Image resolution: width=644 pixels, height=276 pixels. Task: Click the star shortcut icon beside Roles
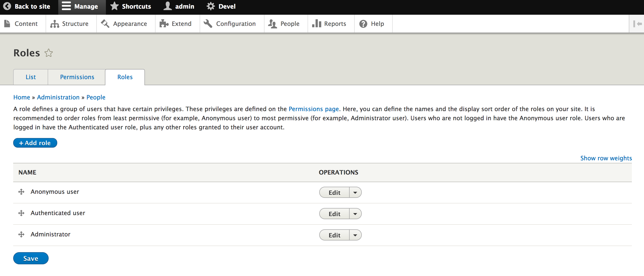[49, 53]
